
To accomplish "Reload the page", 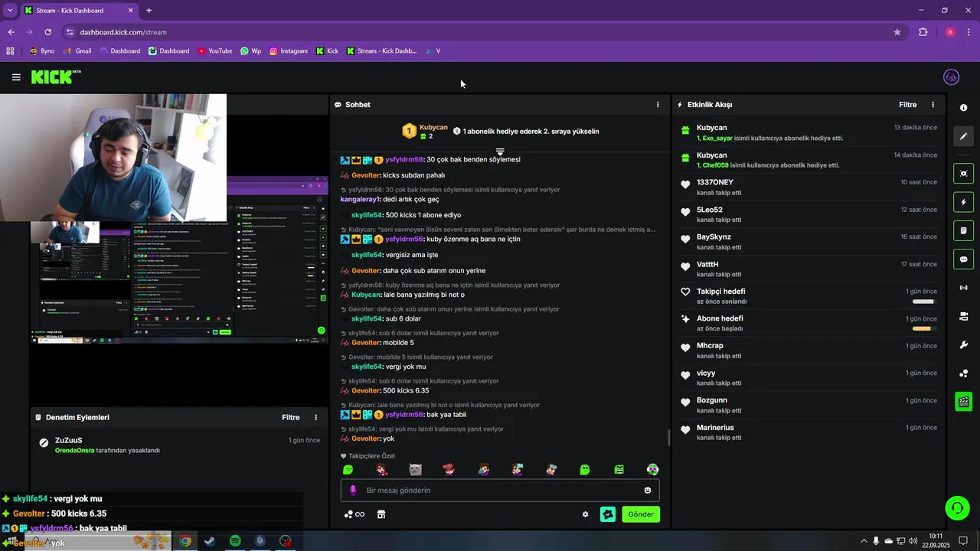I will 47,32.
